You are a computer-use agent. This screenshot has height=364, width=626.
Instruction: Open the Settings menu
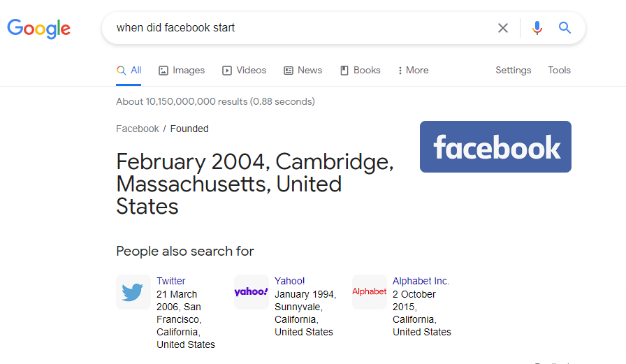tap(513, 71)
